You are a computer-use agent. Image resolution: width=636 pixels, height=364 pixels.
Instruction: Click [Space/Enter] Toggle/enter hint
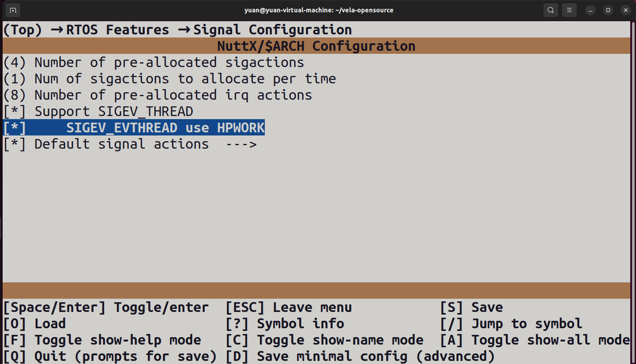(x=106, y=307)
